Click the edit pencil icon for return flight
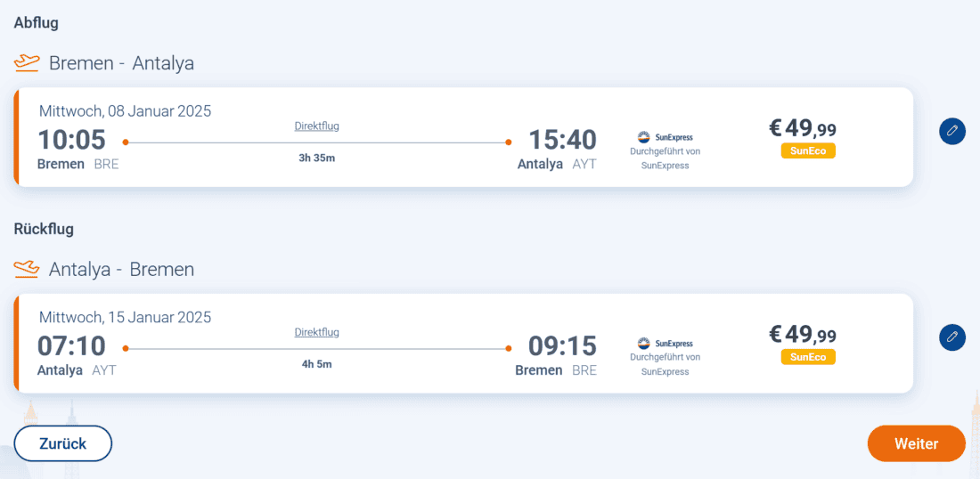This screenshot has width=980, height=479. [952, 337]
